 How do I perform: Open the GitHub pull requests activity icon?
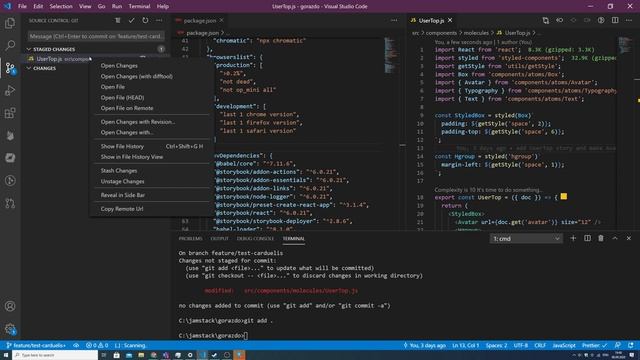(10, 203)
